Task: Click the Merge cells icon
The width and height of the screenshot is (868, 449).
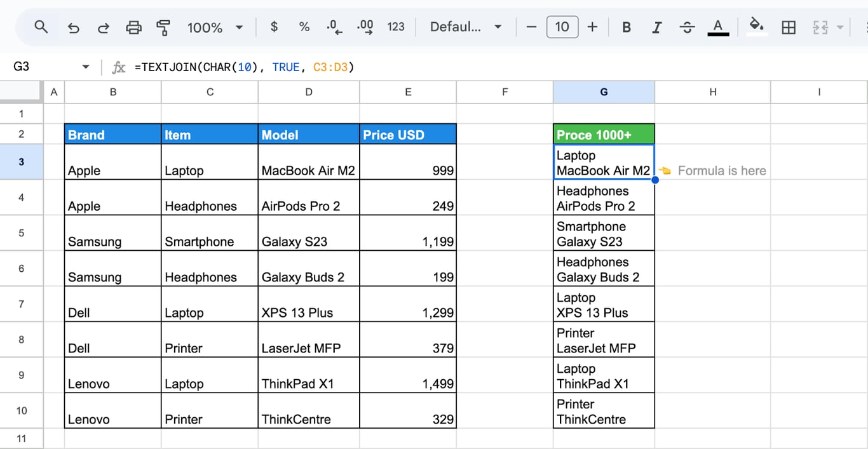Action: tap(820, 27)
